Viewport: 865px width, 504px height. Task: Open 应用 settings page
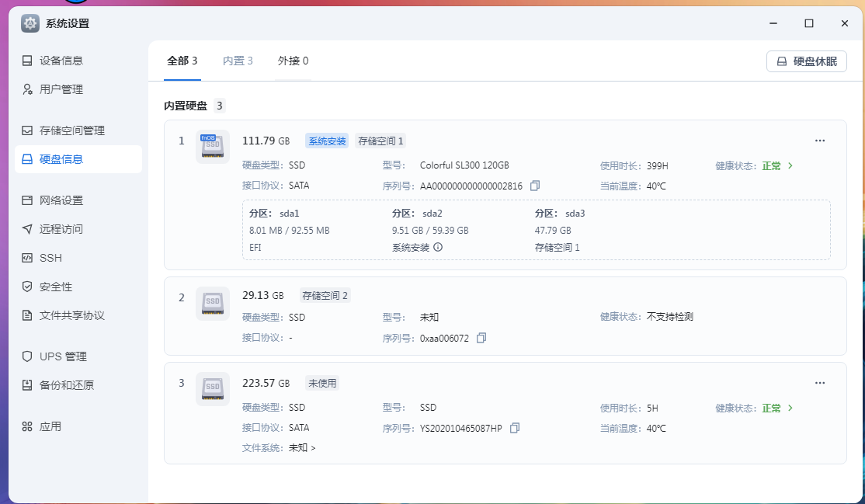click(78, 426)
